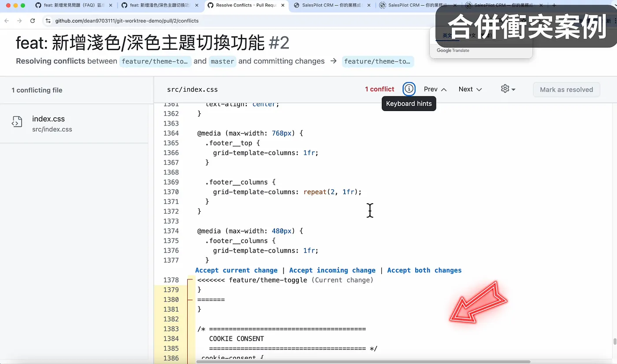The width and height of the screenshot is (617, 364).
Task: Click the COOKIE CONSENT comment line
Action: (237, 338)
